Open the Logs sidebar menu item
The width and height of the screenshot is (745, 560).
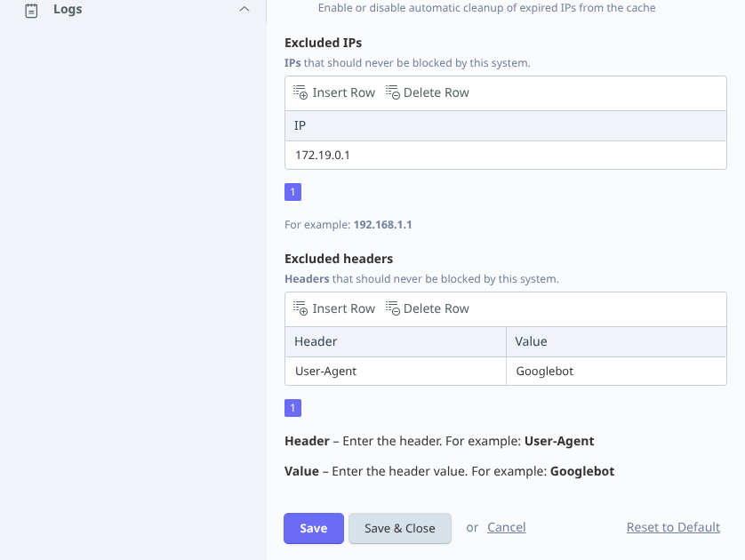pos(68,10)
